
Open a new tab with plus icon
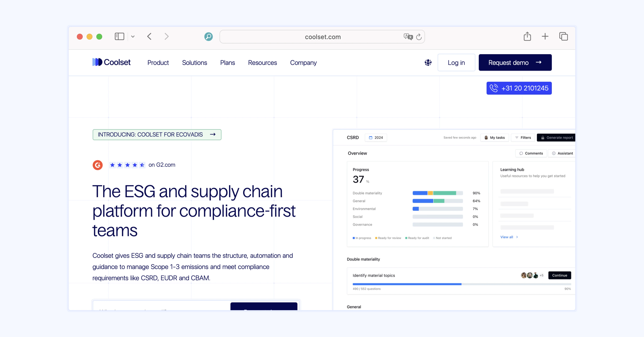545,37
